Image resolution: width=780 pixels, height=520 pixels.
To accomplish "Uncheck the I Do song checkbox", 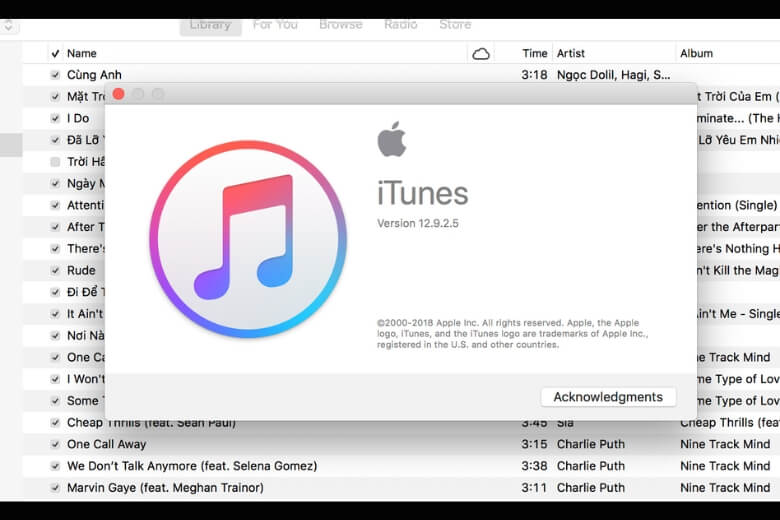I will coord(55,118).
